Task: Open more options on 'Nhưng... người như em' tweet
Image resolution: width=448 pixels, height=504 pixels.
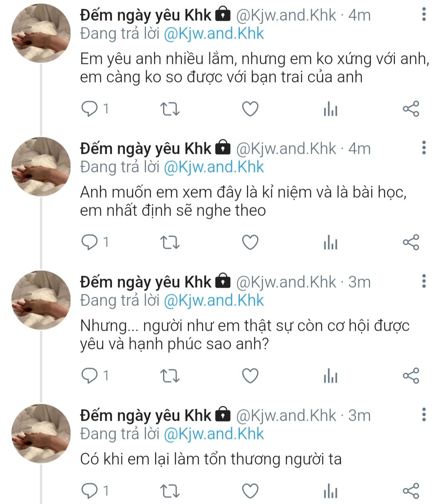Action: pyautogui.click(x=424, y=281)
